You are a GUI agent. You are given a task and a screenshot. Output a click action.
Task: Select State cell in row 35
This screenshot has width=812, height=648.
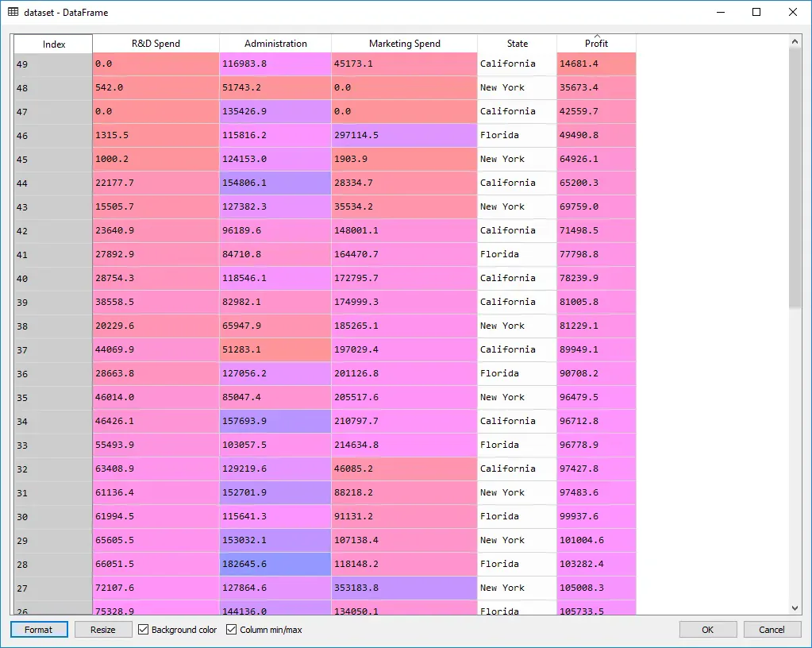517,397
